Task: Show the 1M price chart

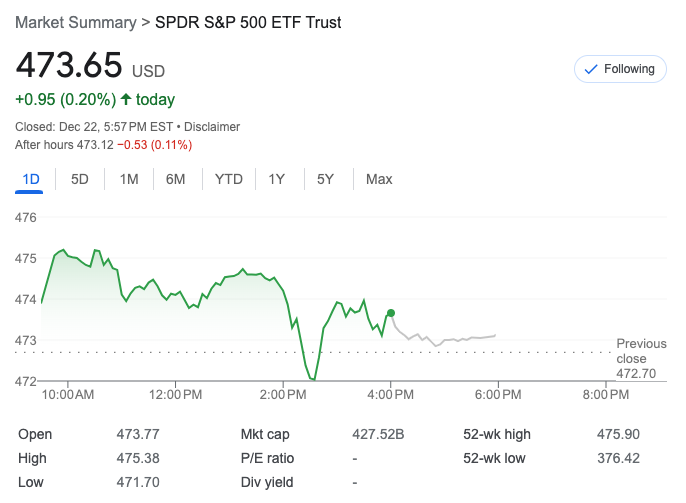Action: pyautogui.click(x=129, y=179)
